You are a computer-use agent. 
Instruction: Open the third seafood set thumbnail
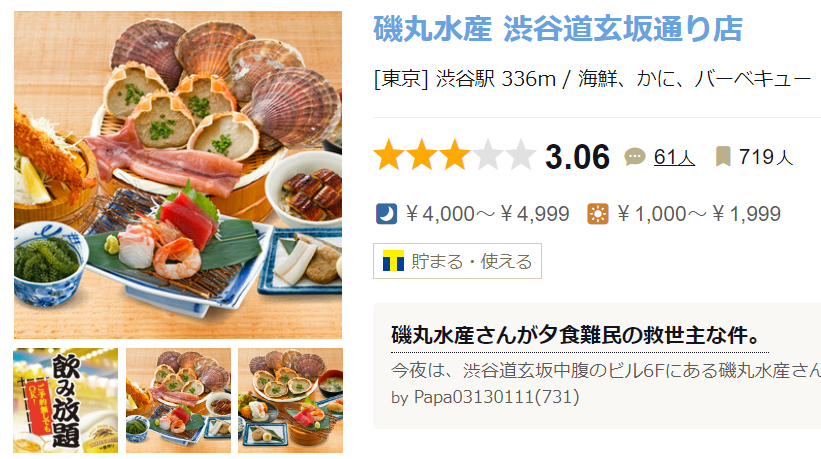(x=291, y=400)
